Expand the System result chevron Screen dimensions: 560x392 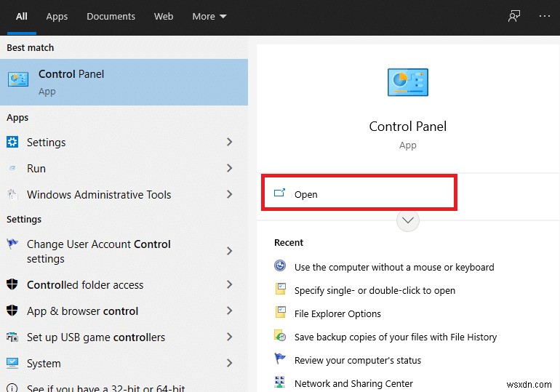229,363
